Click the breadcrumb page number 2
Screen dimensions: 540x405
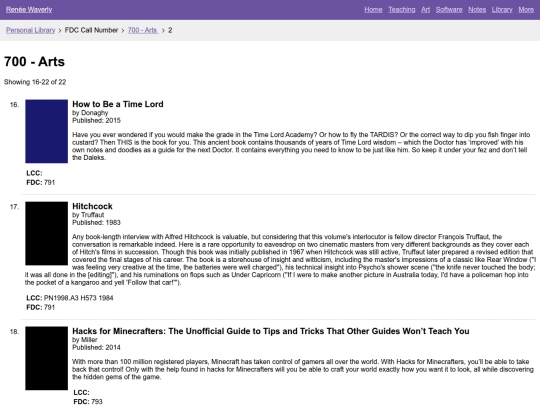point(170,30)
